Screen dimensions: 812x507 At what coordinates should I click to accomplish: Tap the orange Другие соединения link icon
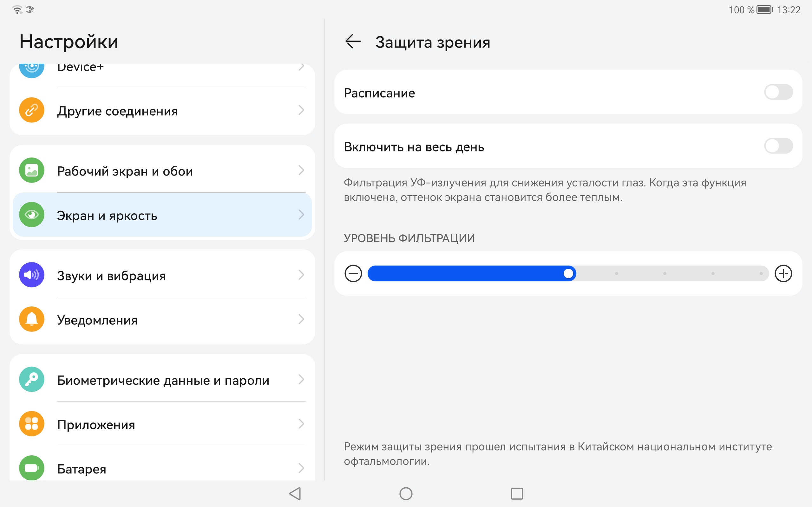pos(31,110)
